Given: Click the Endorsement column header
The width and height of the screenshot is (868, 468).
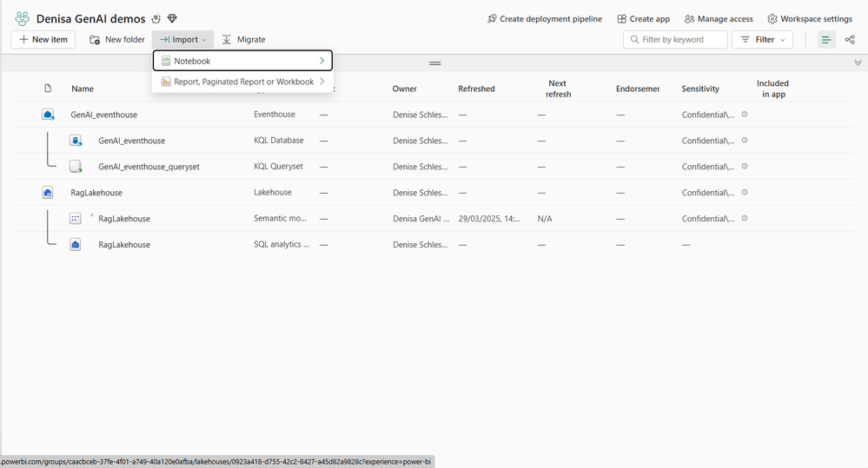Looking at the screenshot, I should pyautogui.click(x=638, y=89).
